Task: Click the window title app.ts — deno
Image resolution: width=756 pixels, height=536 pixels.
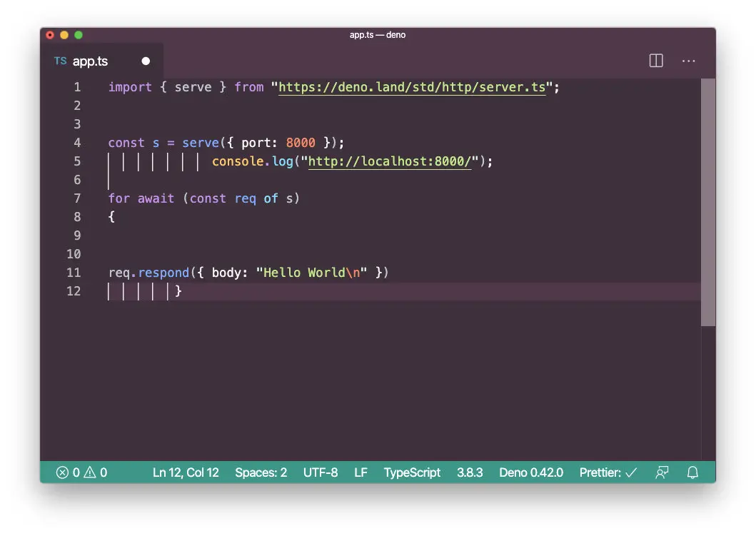Action: [378, 35]
